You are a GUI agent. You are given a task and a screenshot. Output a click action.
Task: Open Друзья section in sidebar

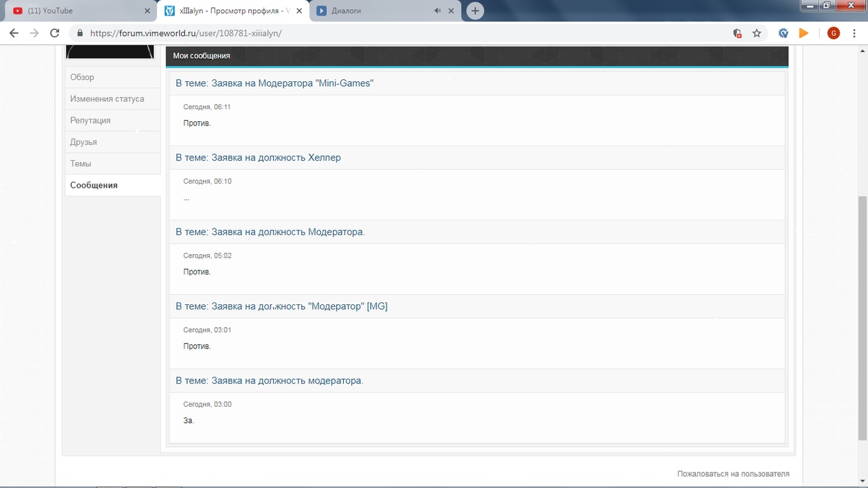83,142
